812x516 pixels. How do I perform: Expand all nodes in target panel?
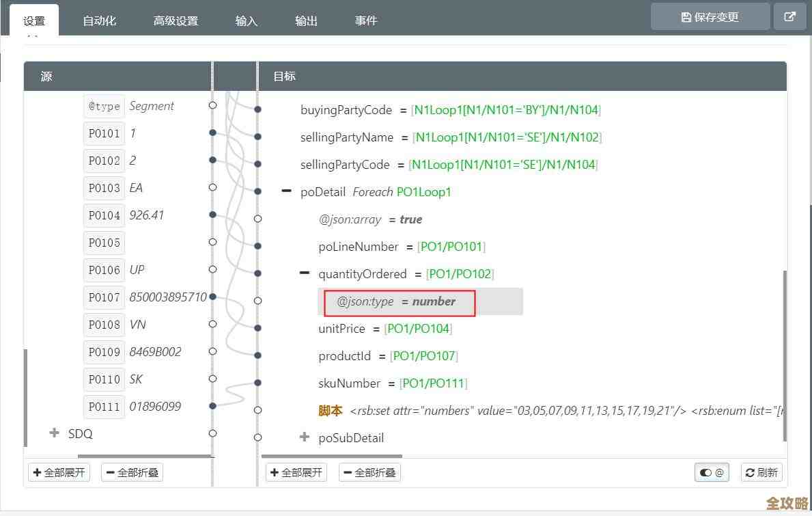coord(296,472)
